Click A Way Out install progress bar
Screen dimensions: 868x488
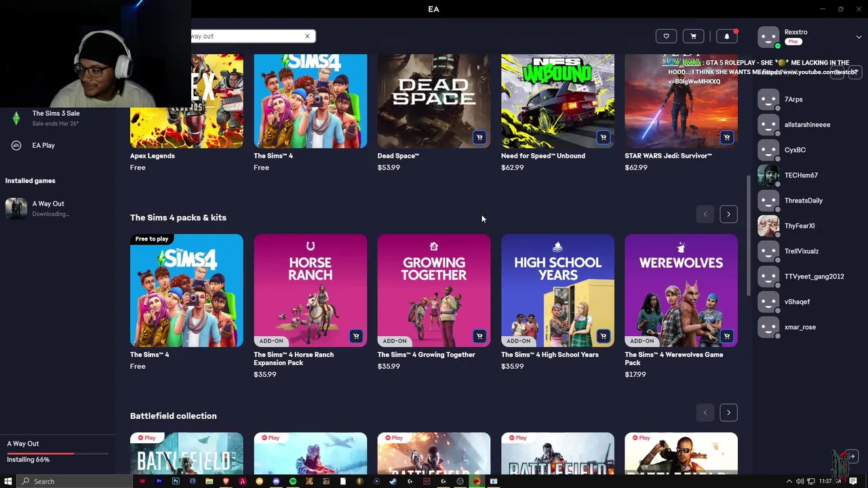(58, 453)
